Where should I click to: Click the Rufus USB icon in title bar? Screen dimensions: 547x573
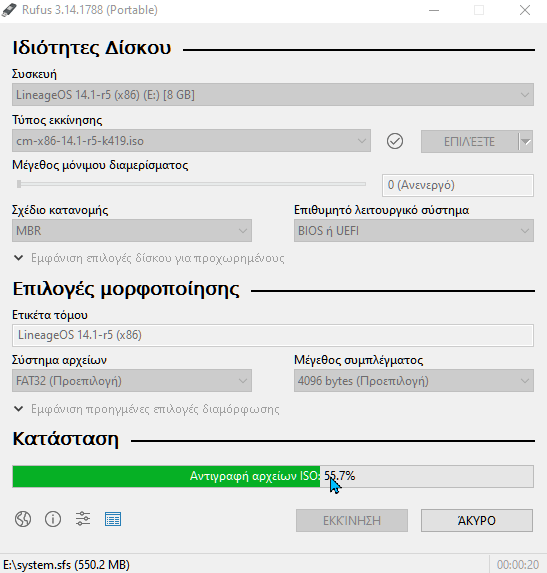pos(9,10)
